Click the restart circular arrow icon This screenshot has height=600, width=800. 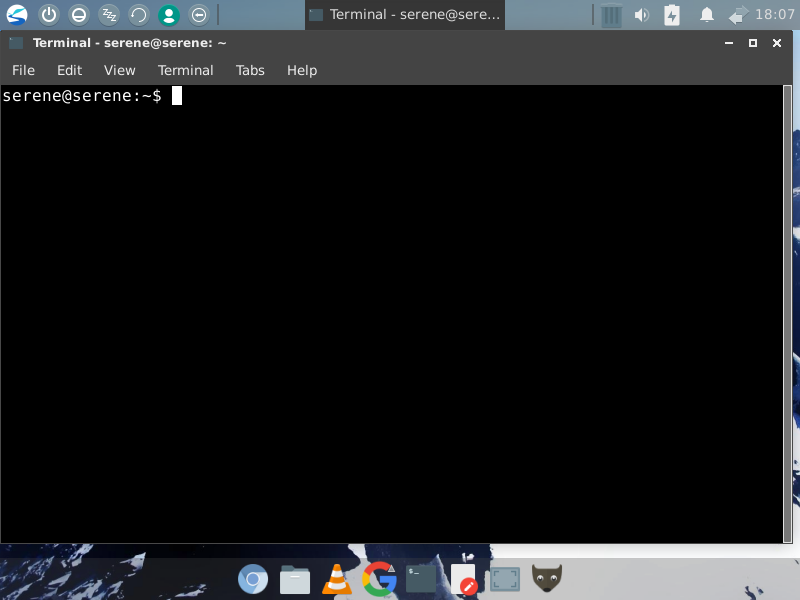click(139, 15)
